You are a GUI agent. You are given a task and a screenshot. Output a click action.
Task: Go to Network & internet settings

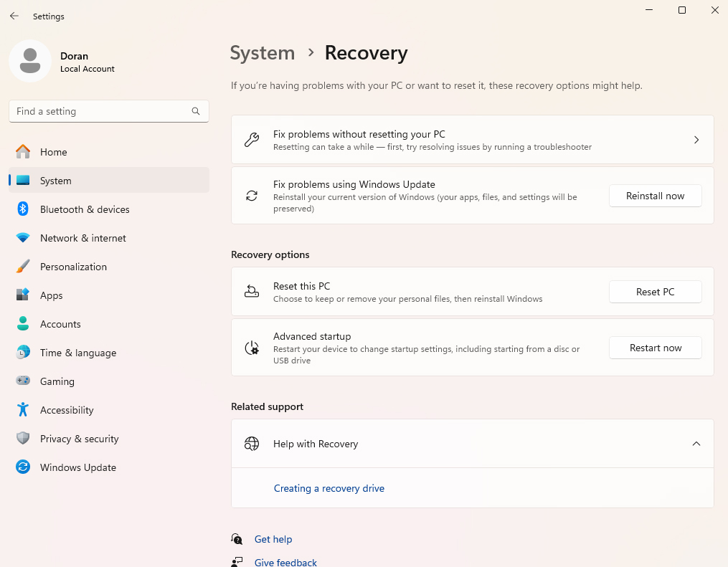click(x=109, y=238)
